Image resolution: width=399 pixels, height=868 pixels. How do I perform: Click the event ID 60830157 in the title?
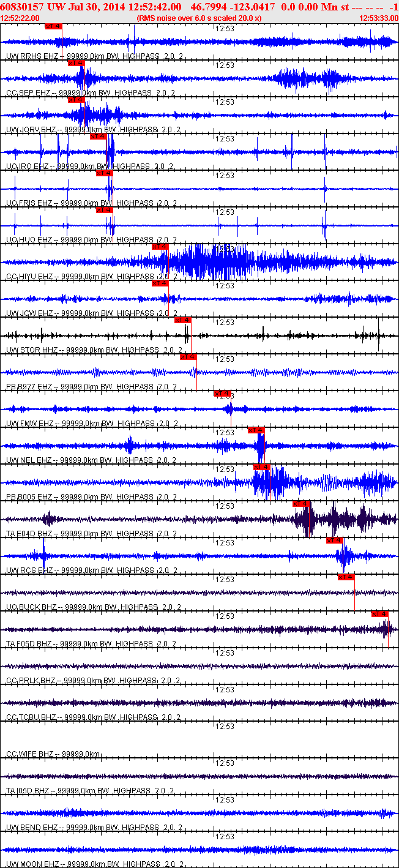22,6
